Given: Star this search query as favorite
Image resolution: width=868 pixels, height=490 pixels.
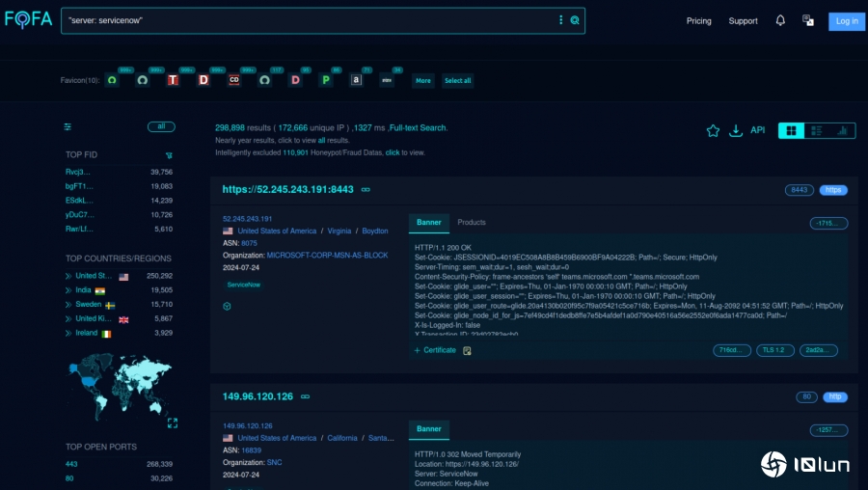Looking at the screenshot, I should tap(713, 131).
